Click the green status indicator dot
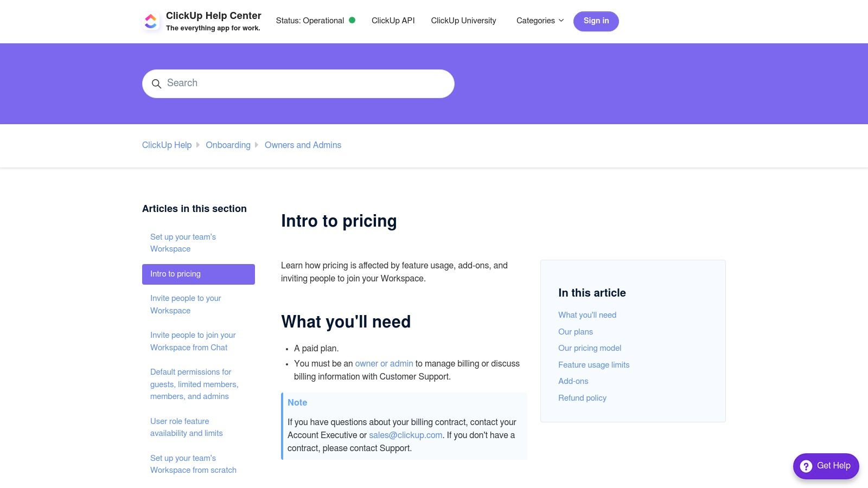This screenshot has height=488, width=868. pos(352,20)
